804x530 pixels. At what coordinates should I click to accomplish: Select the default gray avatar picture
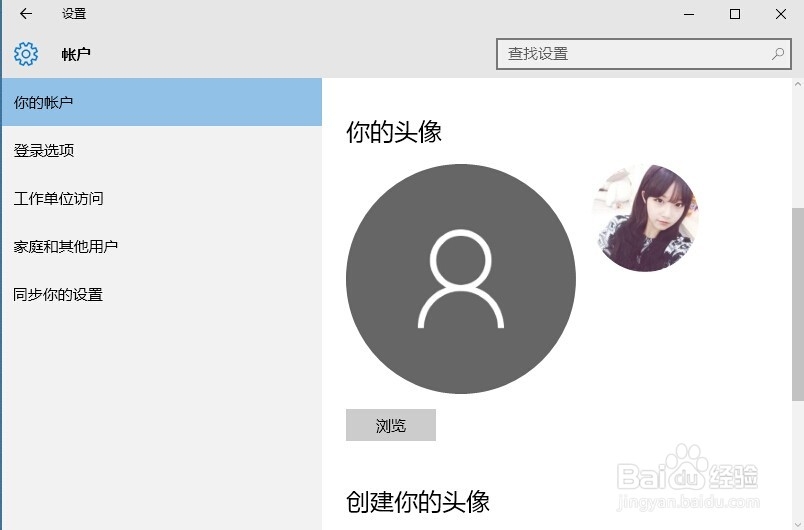460,279
